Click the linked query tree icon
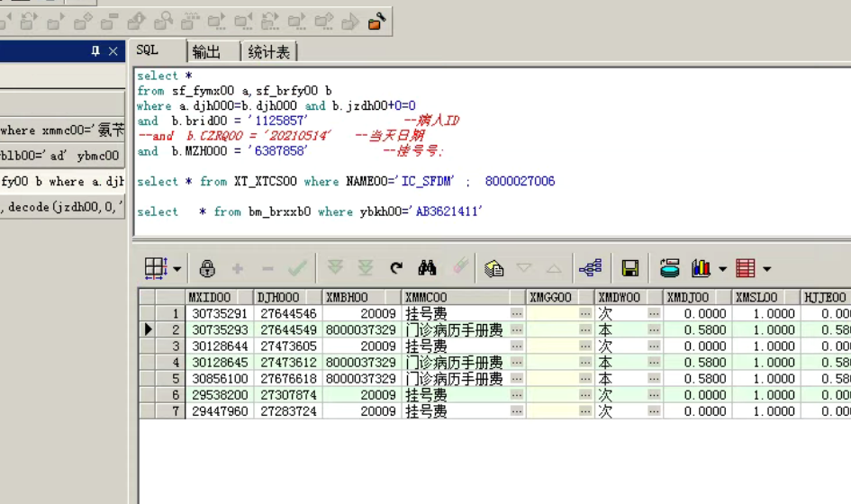 pos(590,268)
